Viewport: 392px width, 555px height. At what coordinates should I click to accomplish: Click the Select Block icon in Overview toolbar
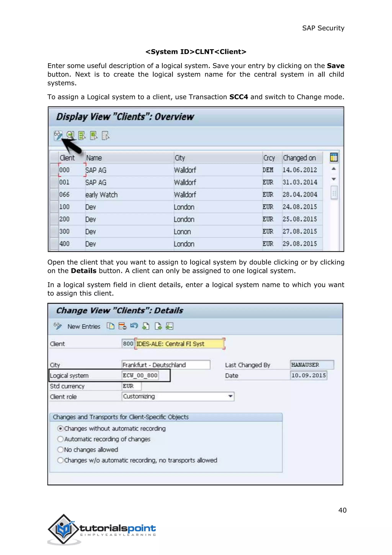tap(94, 136)
